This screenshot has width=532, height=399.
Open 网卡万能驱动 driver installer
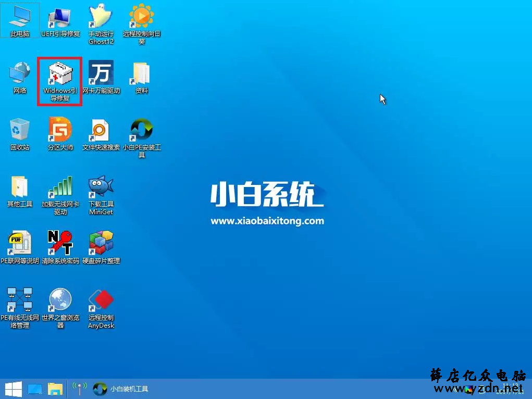(x=101, y=78)
